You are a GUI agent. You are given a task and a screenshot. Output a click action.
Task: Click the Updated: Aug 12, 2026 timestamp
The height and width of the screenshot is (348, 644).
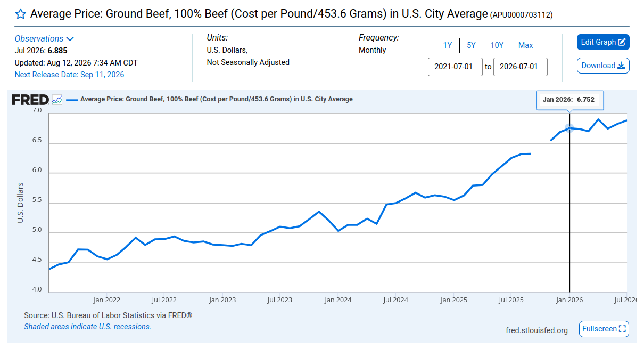click(76, 62)
